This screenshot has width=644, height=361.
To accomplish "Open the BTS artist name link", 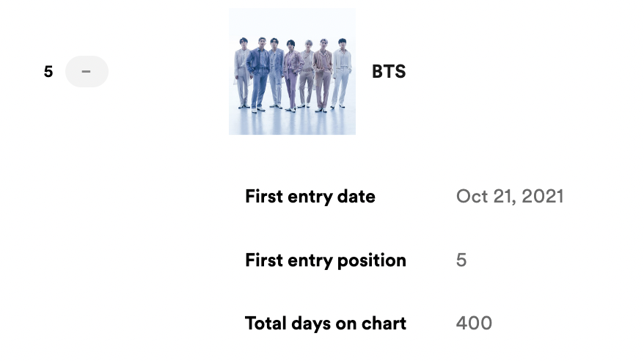I will tap(389, 72).
